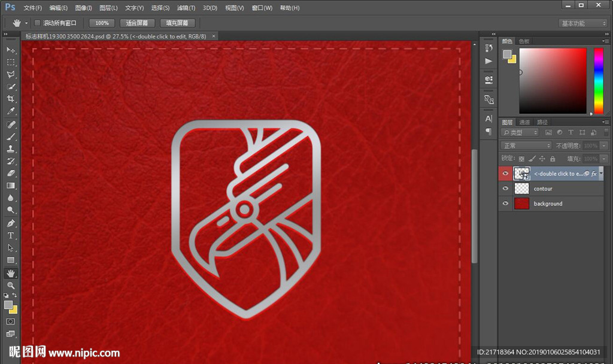Image resolution: width=613 pixels, height=364 pixels.
Task: Close the 标志样机 document tab
Action: (x=214, y=36)
